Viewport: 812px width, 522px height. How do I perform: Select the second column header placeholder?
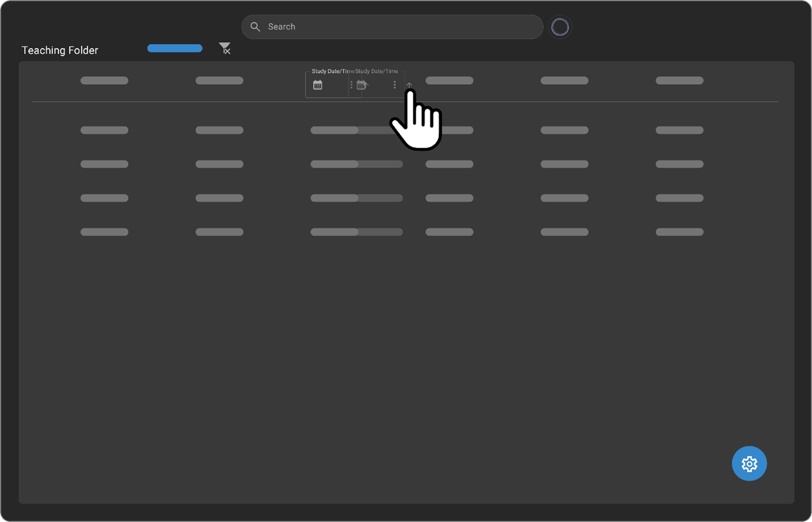219,81
